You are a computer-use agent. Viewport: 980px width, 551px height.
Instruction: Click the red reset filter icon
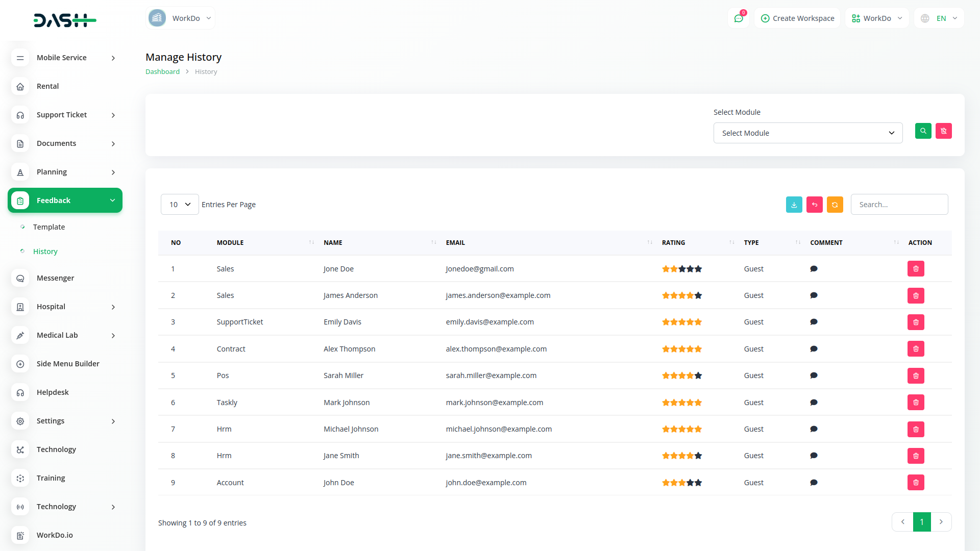click(x=943, y=131)
